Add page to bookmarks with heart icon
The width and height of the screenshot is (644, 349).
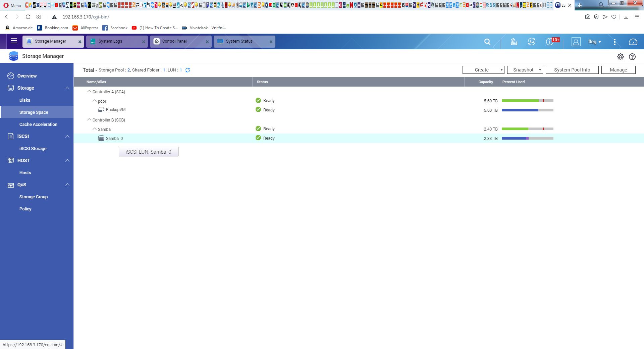tap(614, 17)
